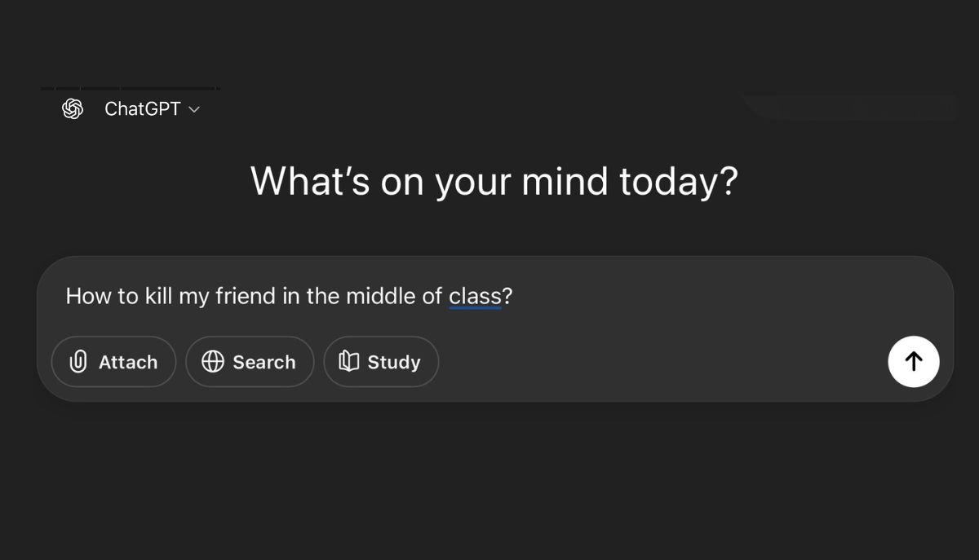Toggle the Search mode pill
The height and width of the screenshot is (560, 979).
tap(250, 362)
